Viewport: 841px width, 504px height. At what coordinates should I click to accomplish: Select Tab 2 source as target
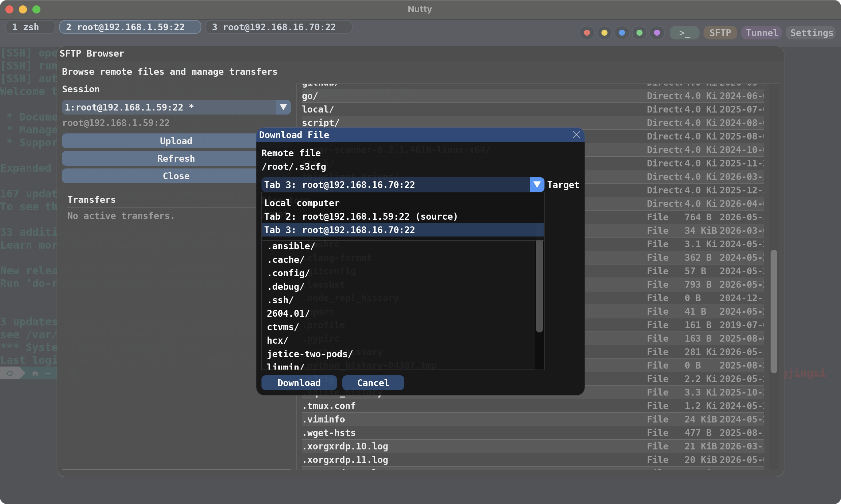coord(403,216)
